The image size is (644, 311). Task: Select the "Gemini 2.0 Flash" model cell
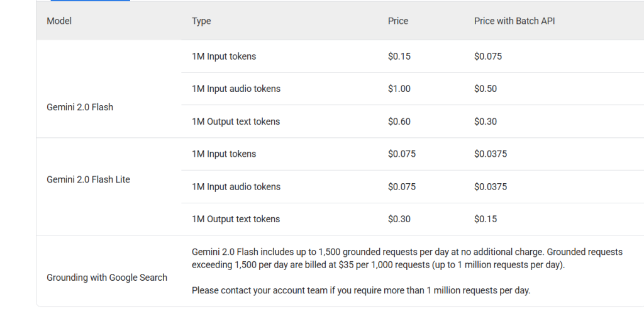pyautogui.click(x=80, y=108)
